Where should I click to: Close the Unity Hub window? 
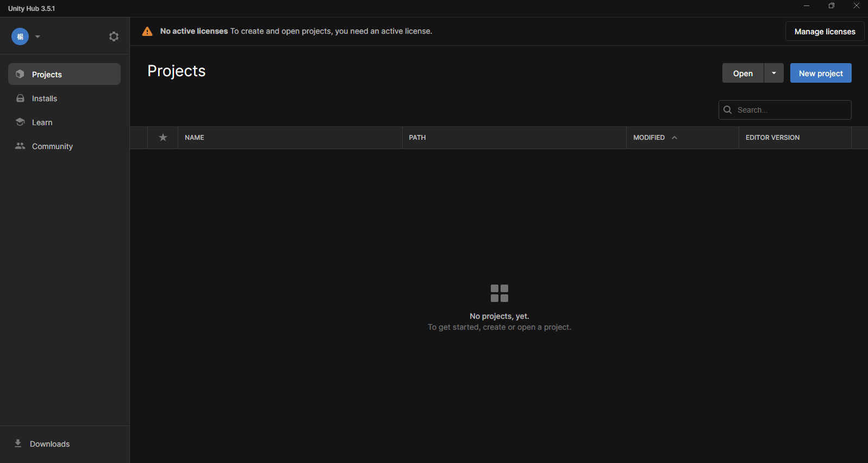pyautogui.click(x=857, y=6)
